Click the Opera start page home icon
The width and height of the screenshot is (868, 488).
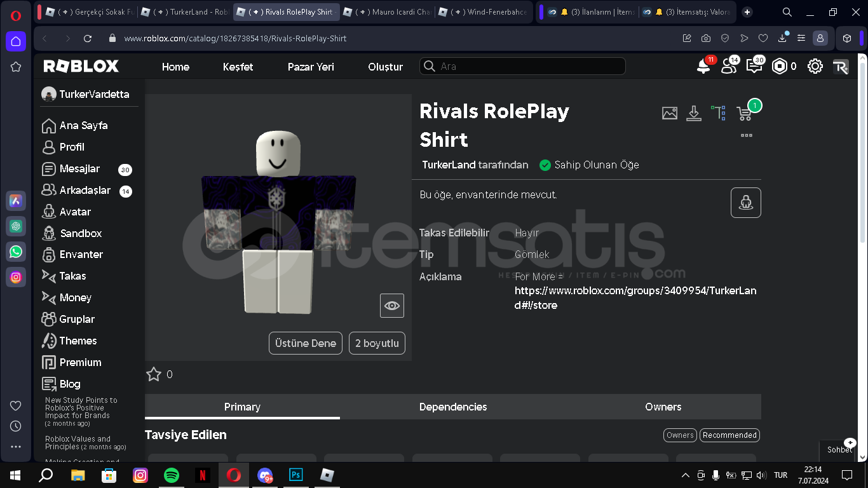click(16, 41)
